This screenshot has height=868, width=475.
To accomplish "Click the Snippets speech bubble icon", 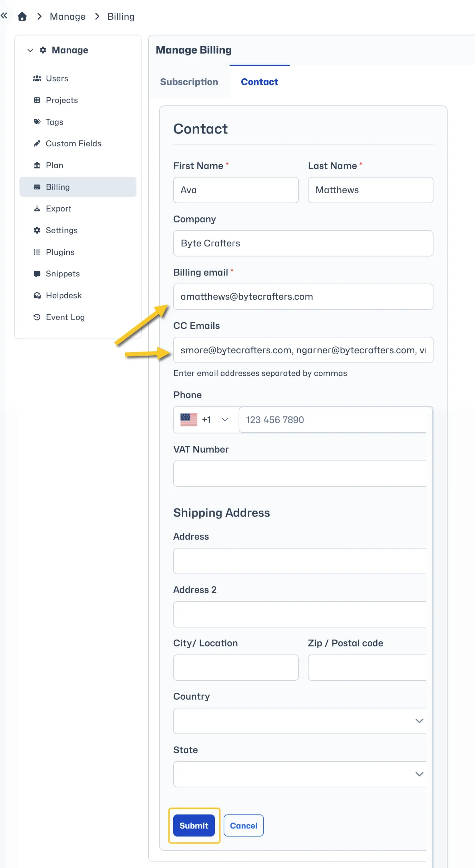I will pos(37,274).
